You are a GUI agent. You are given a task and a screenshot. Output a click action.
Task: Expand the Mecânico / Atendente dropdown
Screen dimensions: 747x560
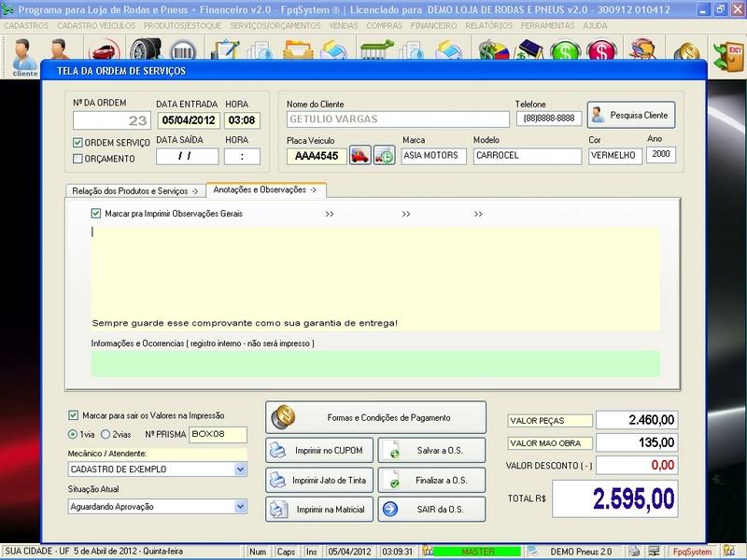tap(240, 469)
